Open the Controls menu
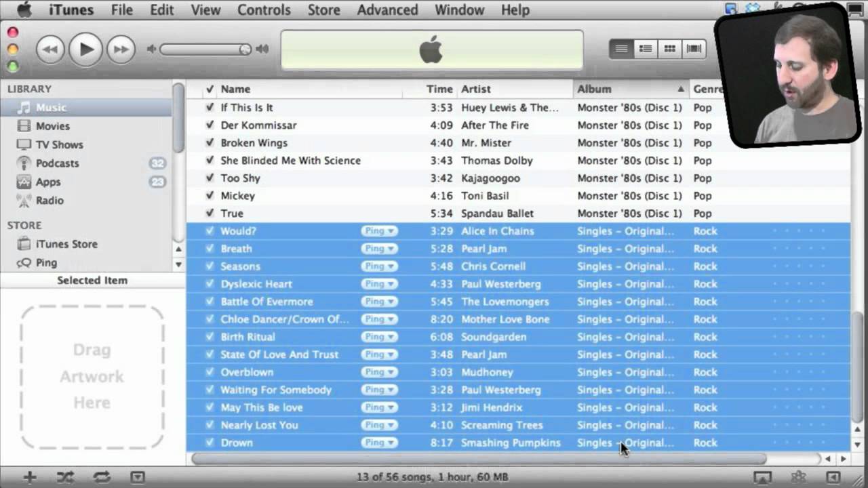868x488 pixels. 264,10
